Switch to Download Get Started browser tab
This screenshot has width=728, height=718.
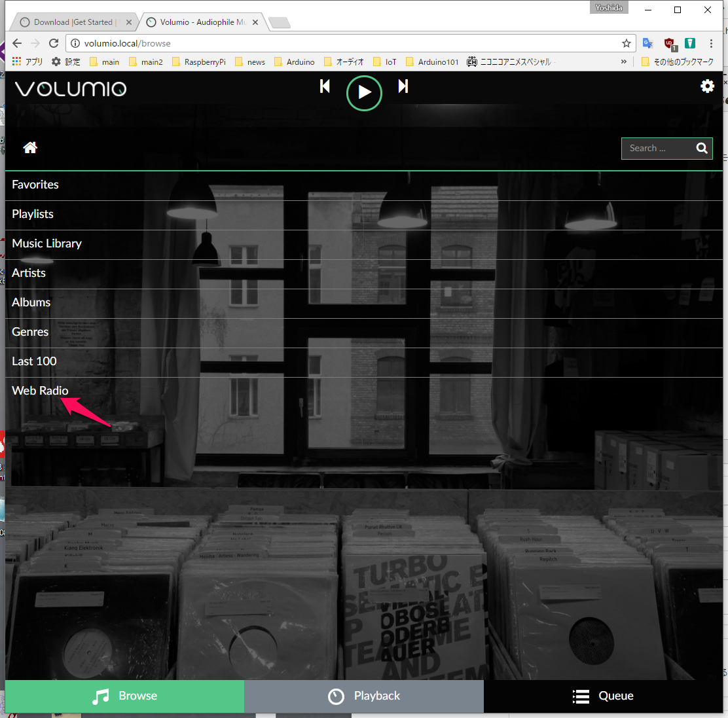[x=72, y=22]
